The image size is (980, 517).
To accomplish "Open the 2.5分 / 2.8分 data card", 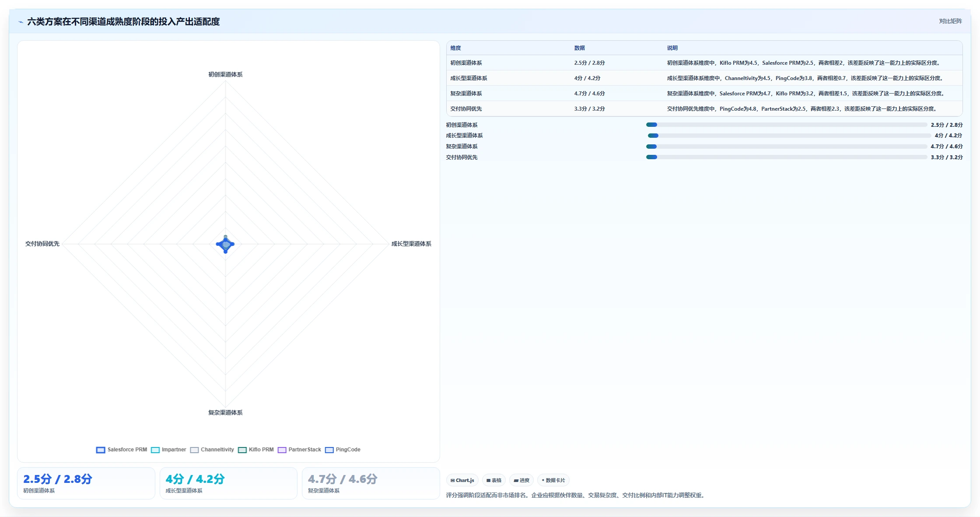I will [86, 483].
